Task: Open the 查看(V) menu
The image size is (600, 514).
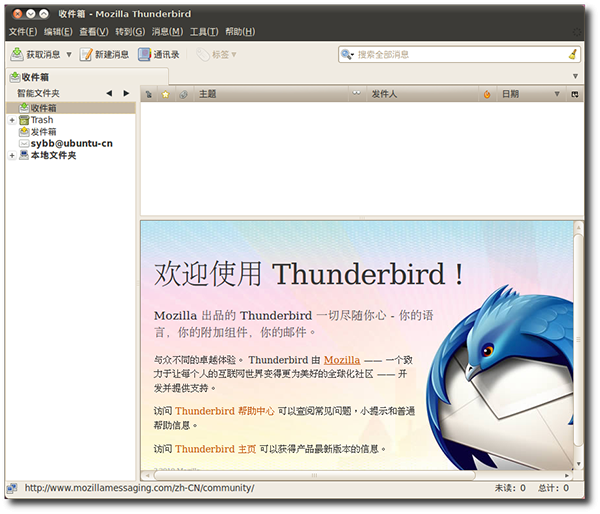Action: (94, 31)
